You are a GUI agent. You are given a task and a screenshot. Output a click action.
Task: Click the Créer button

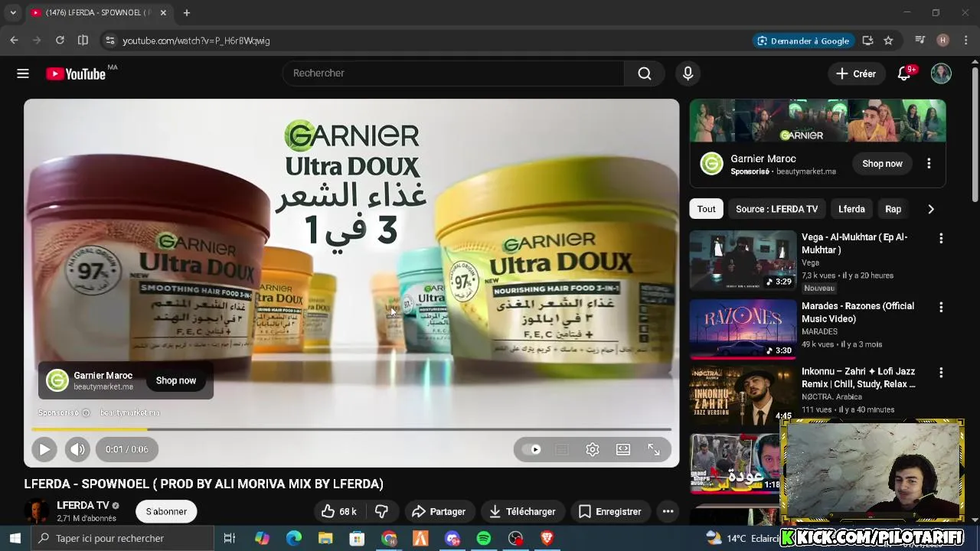pos(856,73)
